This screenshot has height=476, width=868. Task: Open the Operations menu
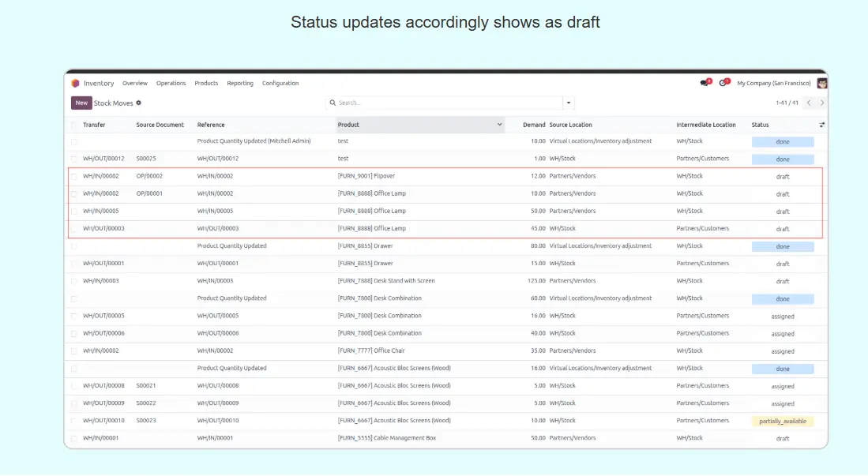click(x=171, y=83)
